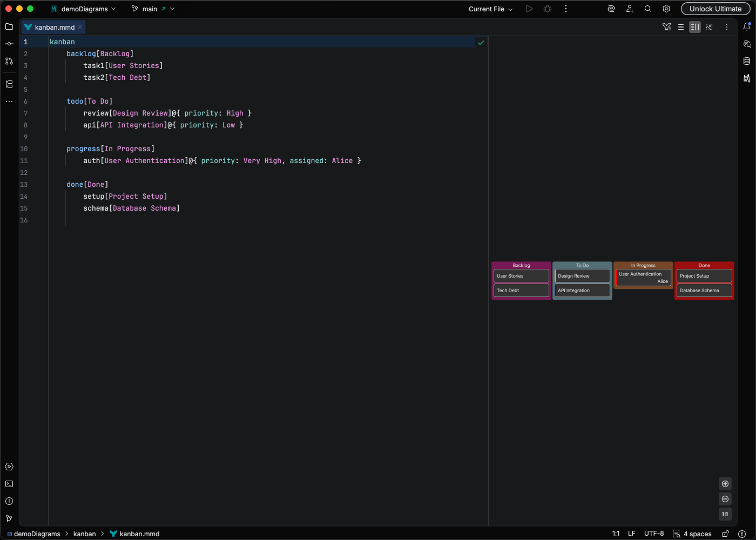Viewport: 756px width, 540px height.
Task: Click the kanban breadcrumb in the navigation bar
Action: point(84,534)
